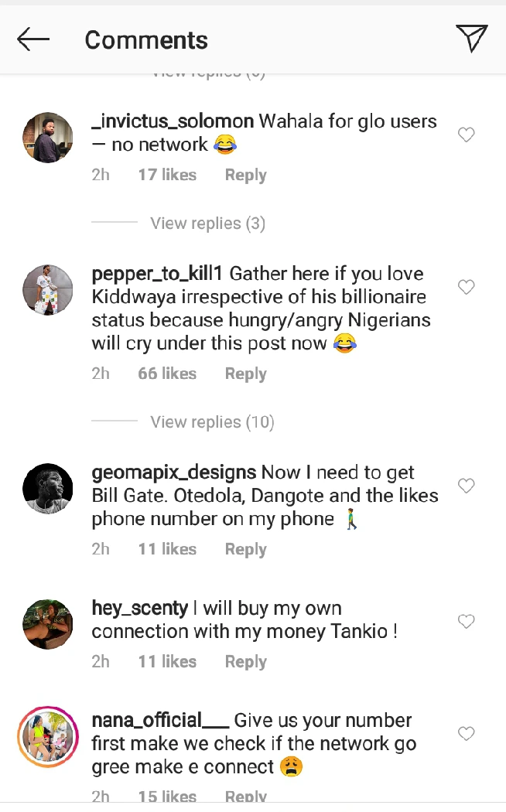
Task: Reply to pepper_to_kill1's comment
Action: (x=245, y=374)
